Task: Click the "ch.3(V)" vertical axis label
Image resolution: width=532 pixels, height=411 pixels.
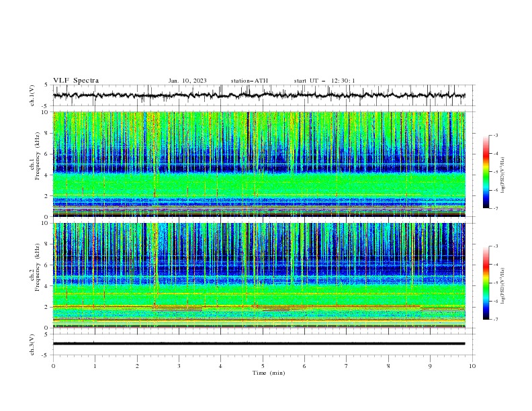Action: click(32, 345)
